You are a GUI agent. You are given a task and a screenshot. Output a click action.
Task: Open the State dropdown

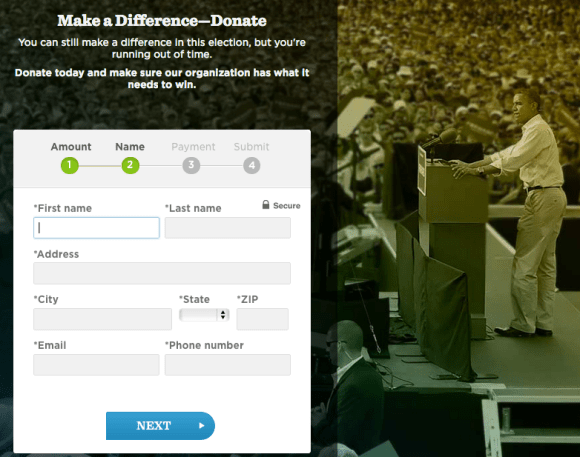(x=204, y=315)
